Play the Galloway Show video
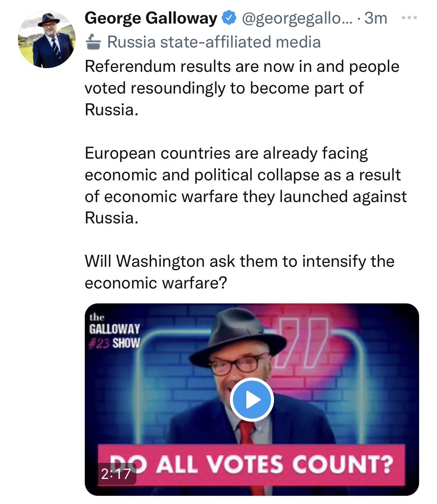 [252, 400]
